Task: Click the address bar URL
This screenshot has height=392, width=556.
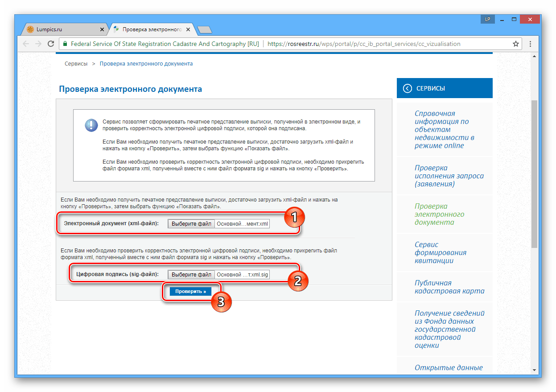Action: click(x=364, y=44)
